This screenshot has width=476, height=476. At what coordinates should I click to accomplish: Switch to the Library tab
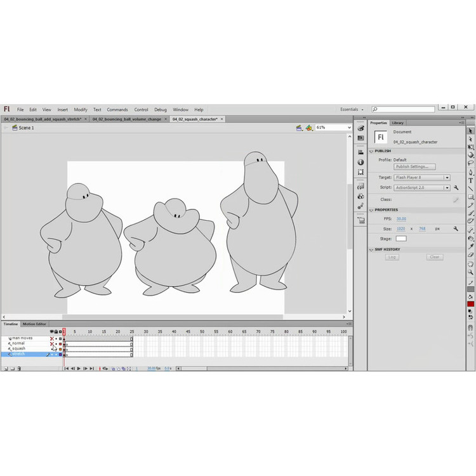click(397, 122)
